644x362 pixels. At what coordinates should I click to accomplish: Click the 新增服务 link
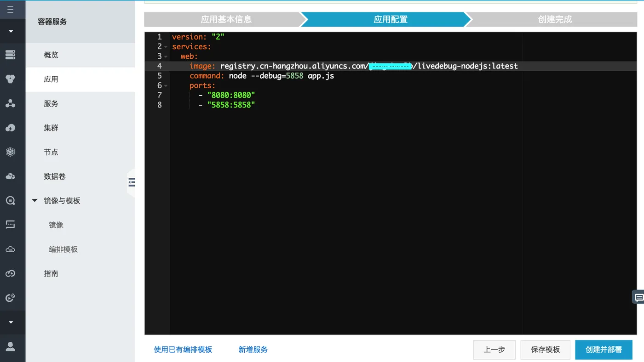(253, 349)
